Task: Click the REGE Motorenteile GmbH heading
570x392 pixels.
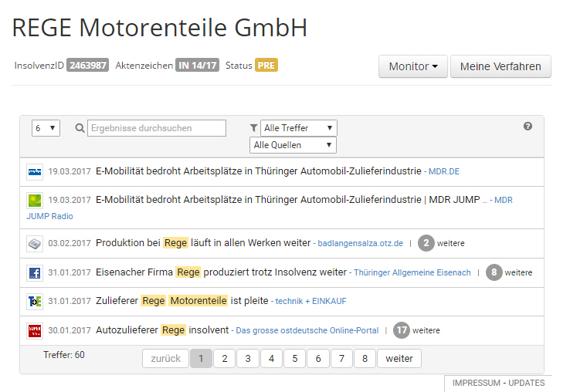Action: [160, 28]
